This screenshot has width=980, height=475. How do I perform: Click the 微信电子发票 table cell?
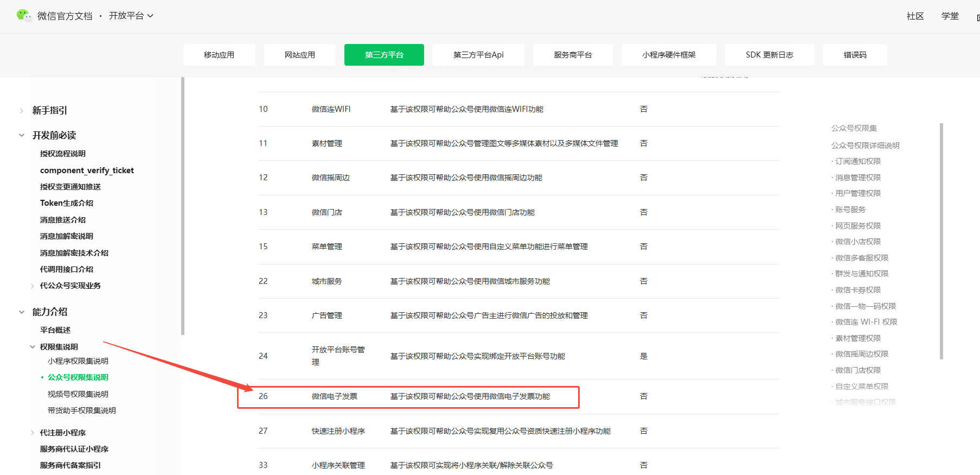click(x=335, y=396)
